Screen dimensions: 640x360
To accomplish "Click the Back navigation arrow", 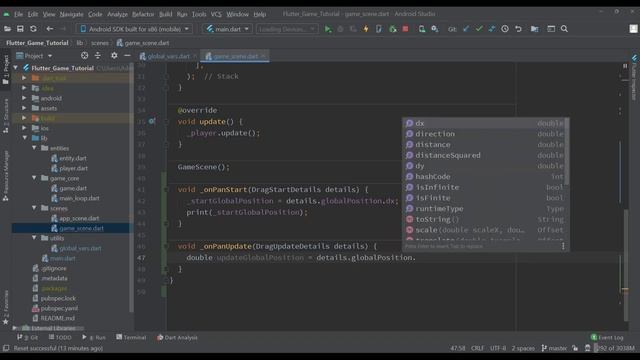I will [x=49, y=29].
